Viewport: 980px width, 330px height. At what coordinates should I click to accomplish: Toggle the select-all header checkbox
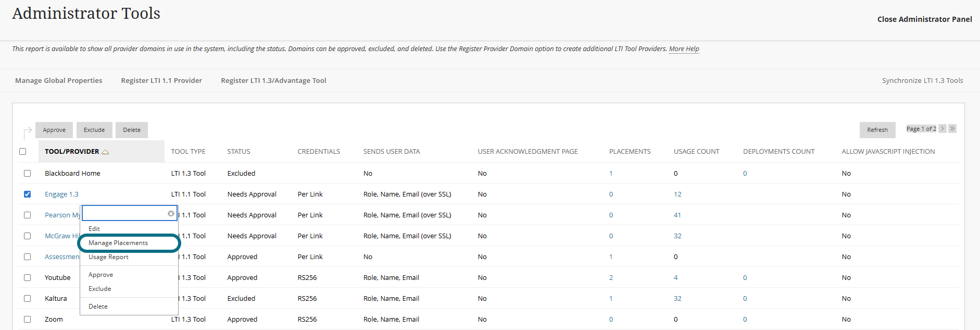click(x=22, y=152)
